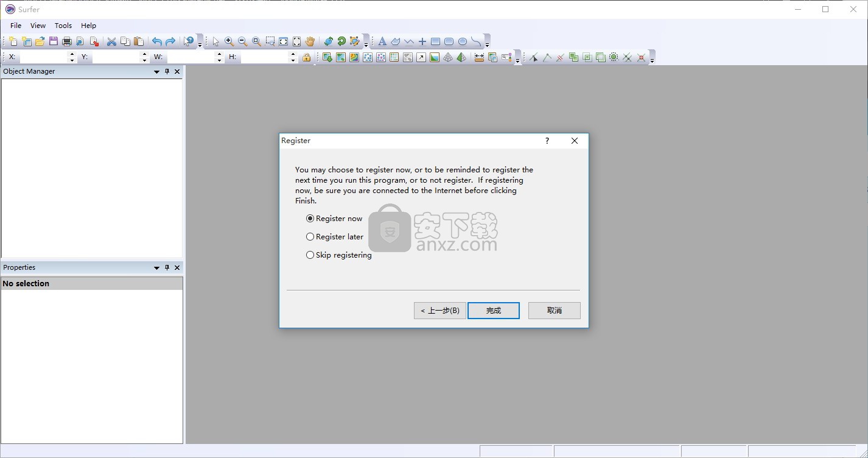Viewport: 868px width, 458px height.
Task: Create a new plot document
Action: point(13,41)
